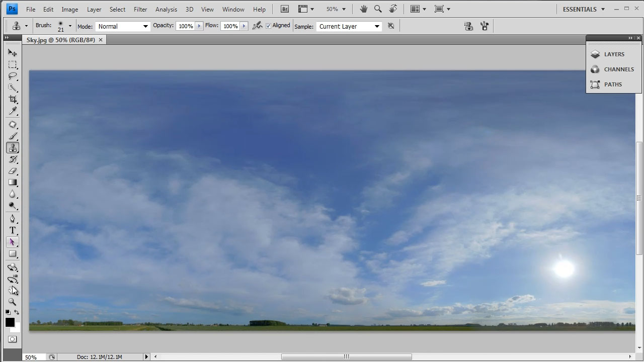The width and height of the screenshot is (644, 362).
Task: Toggle the Aligned checkbox
Action: [x=268, y=26]
